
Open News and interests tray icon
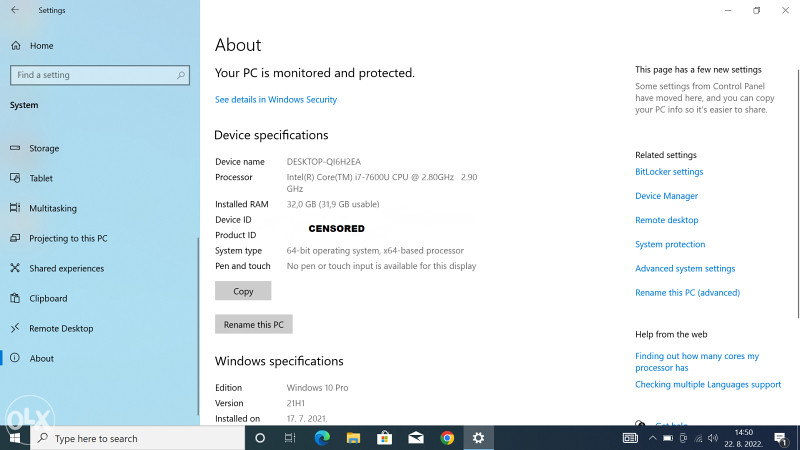pyautogui.click(x=630, y=438)
